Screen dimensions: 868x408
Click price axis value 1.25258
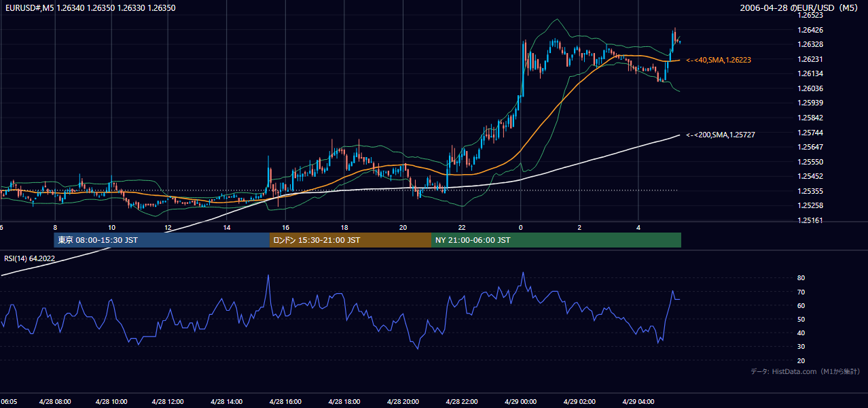click(x=810, y=205)
